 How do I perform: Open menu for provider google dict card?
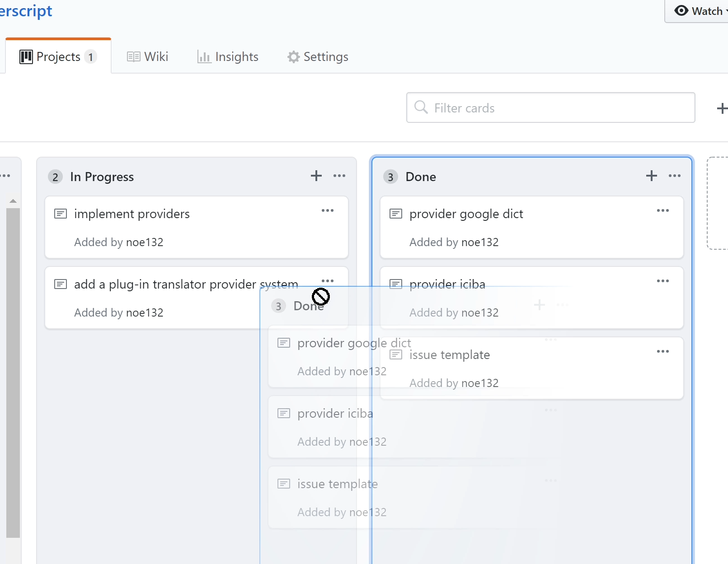(663, 210)
